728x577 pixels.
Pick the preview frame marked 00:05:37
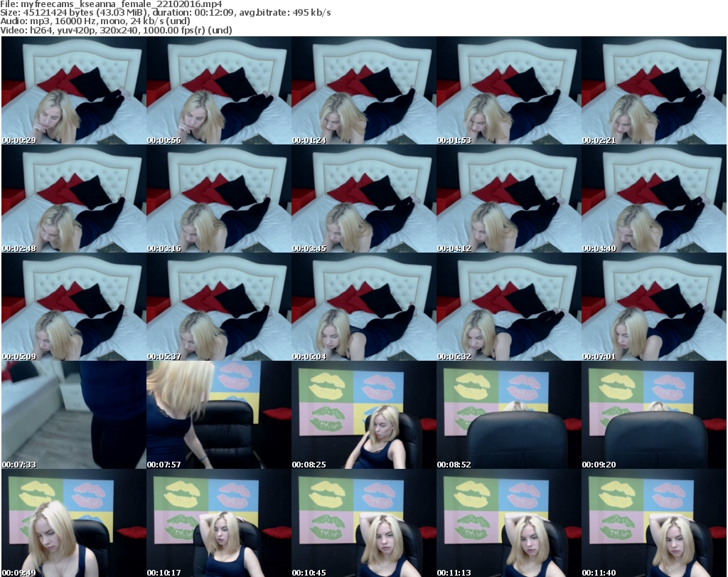tap(219, 307)
